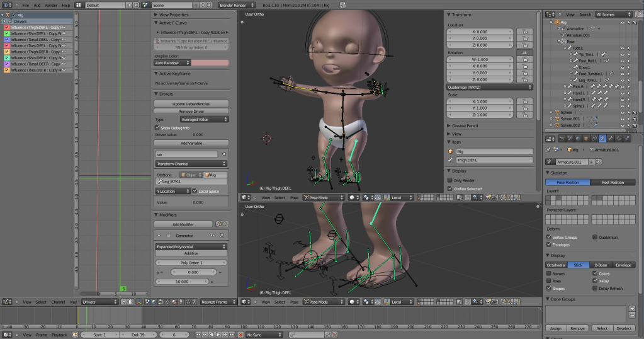Remove the Generator modifier
This screenshot has width=644, height=339.
(222, 236)
